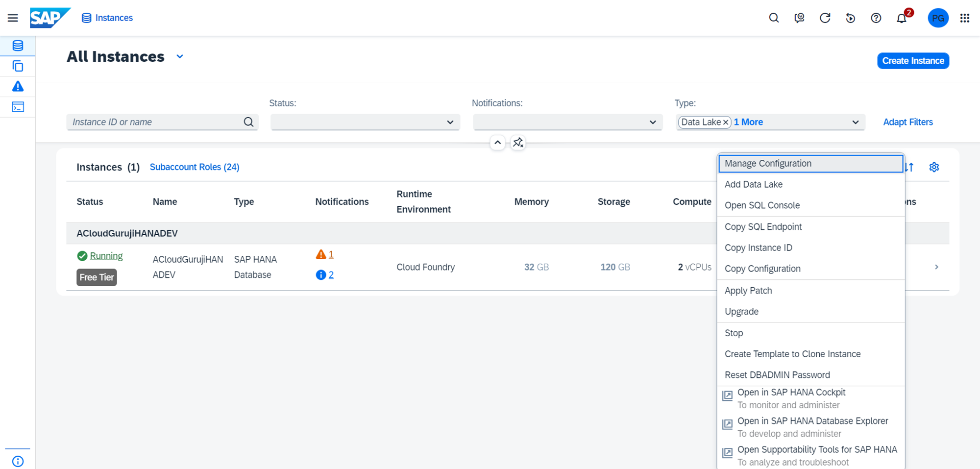
Task: Remove the Data Lake filter token
Action: (x=726, y=123)
